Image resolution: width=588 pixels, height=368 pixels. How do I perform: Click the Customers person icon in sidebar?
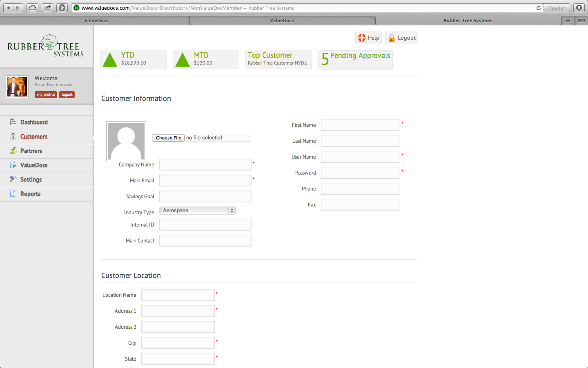point(13,137)
